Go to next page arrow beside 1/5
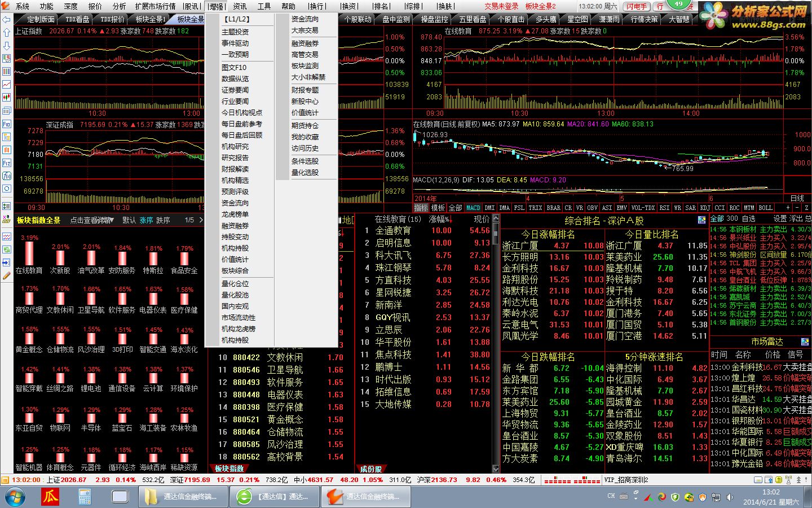Viewport: 812px width, 508px height. [x=201, y=220]
